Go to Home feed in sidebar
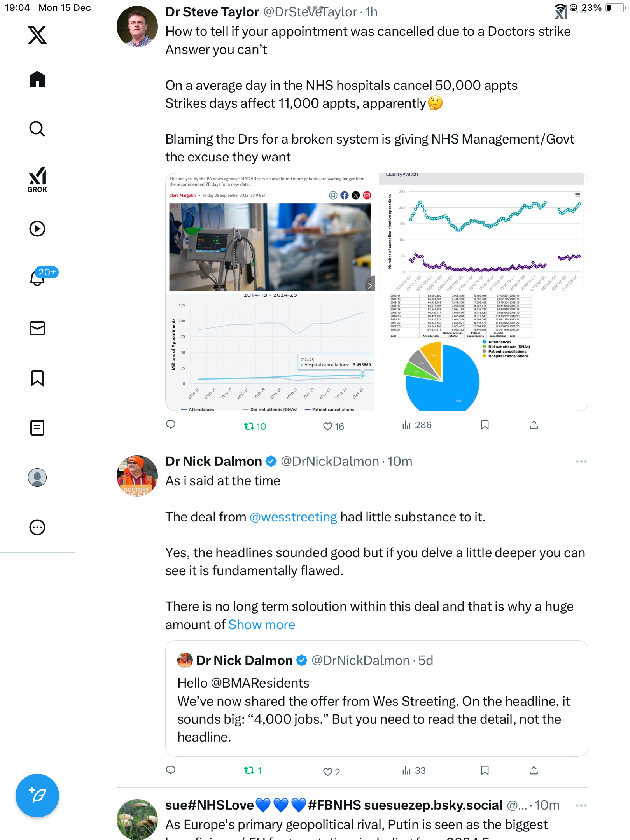Screen dimensions: 630x840 point(37,79)
